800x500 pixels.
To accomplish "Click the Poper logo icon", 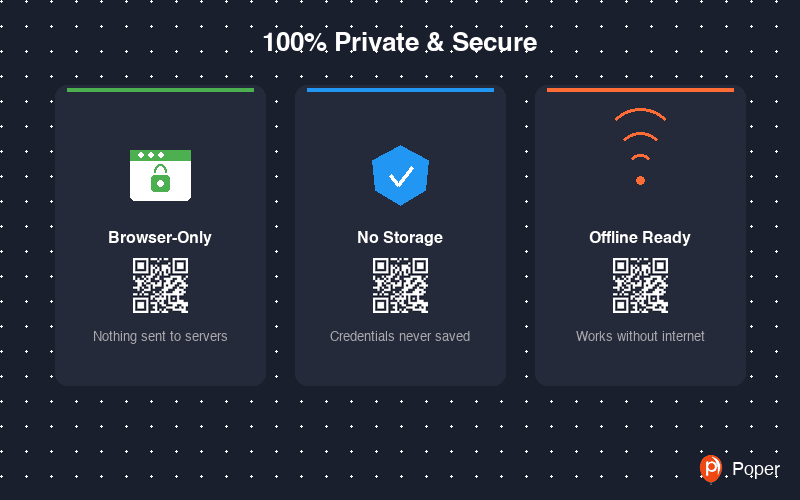I will 711,468.
